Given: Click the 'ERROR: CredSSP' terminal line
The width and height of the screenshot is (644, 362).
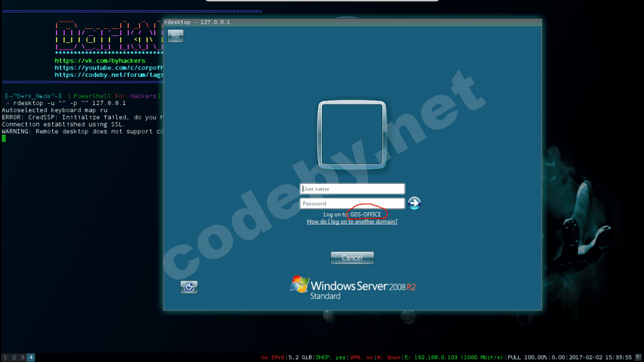Looking at the screenshot, I should pyautogui.click(x=82, y=117).
